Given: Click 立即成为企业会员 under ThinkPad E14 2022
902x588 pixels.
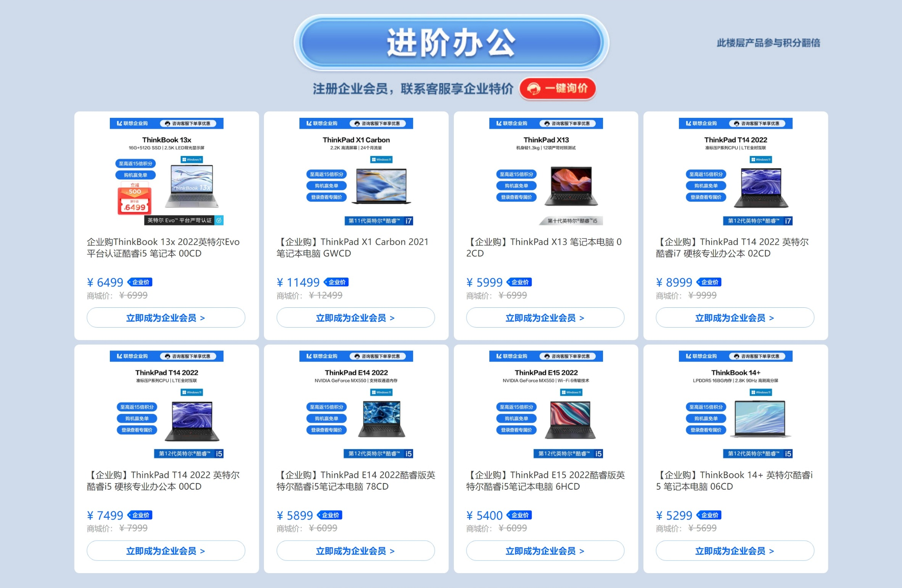Looking at the screenshot, I should click(x=355, y=551).
